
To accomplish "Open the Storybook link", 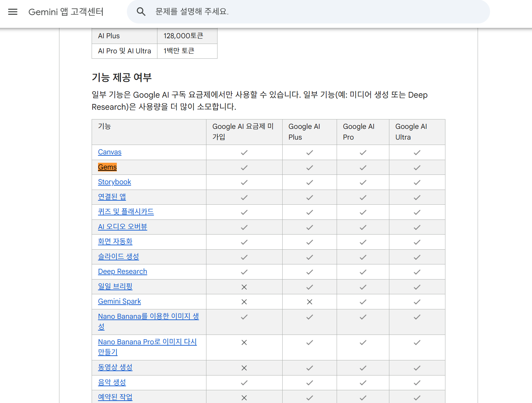I will click(x=114, y=182).
